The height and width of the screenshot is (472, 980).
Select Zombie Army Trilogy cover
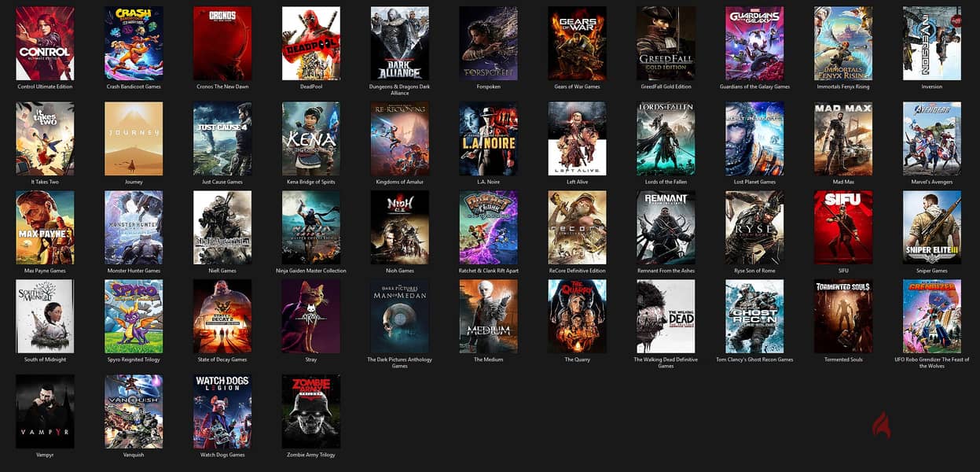(x=311, y=411)
